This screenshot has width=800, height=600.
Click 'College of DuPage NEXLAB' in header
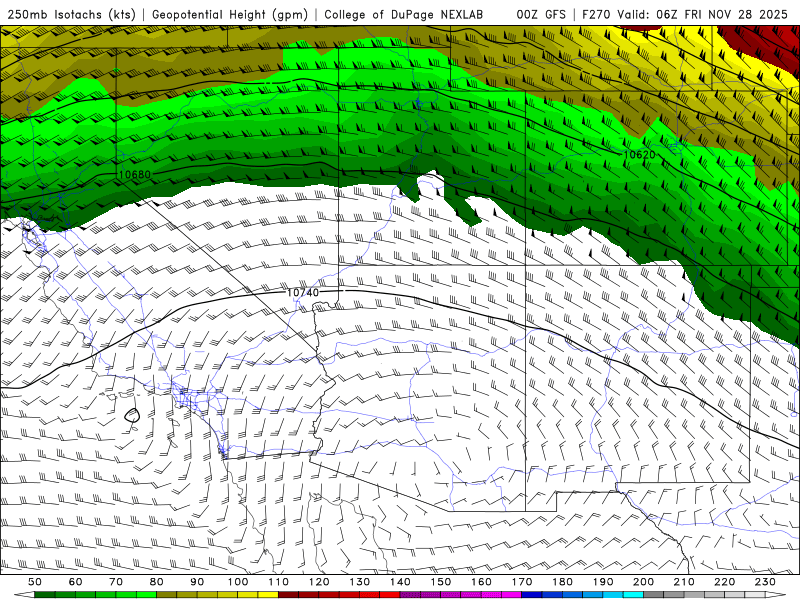pos(403,14)
